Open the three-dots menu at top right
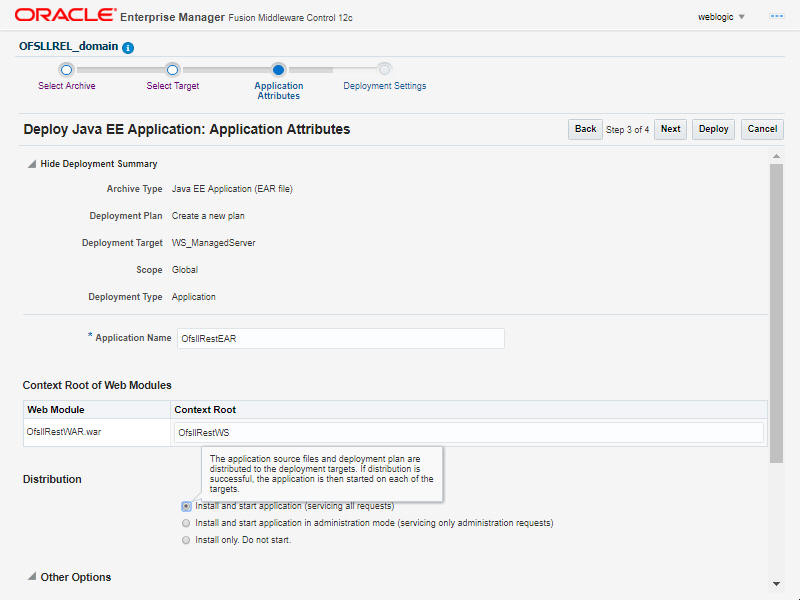Screen dimensions: 800x600 (777, 17)
